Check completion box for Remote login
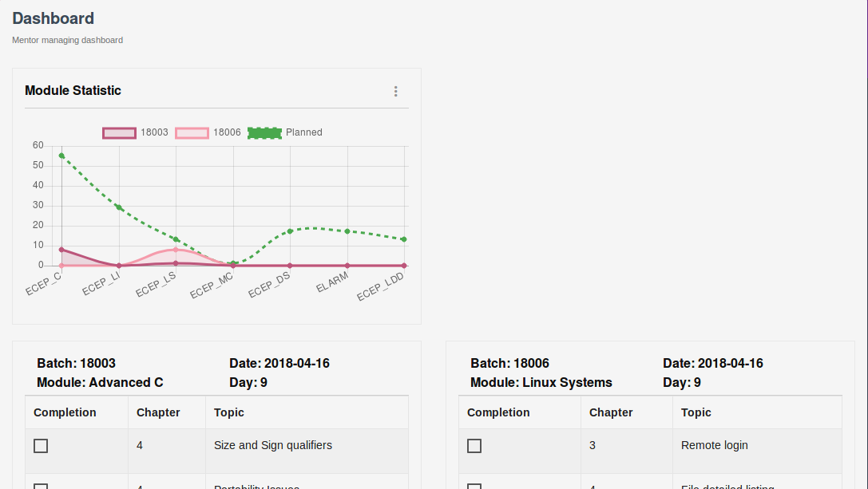Image resolution: width=868 pixels, height=489 pixels. pos(474,446)
